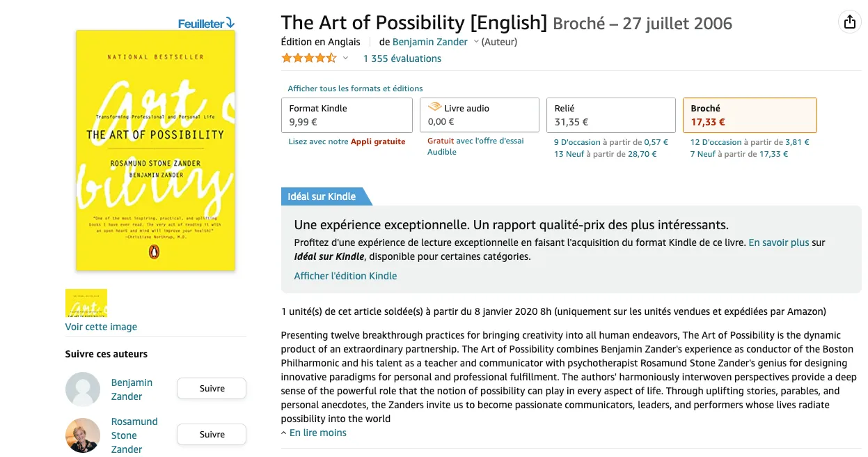Image resolution: width=868 pixels, height=457 pixels.
Task: Select the Livre audio format
Action: coord(480,115)
